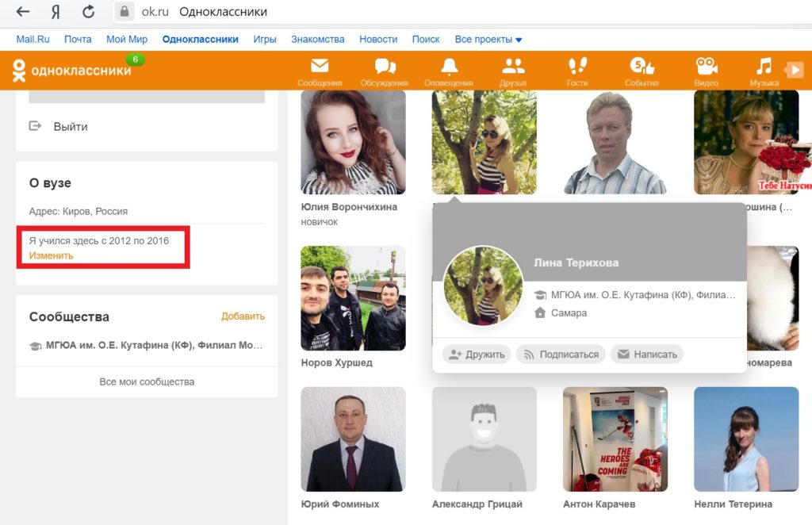The height and width of the screenshot is (525, 812).
Task: Open the Игры menu item
Action: [265, 39]
